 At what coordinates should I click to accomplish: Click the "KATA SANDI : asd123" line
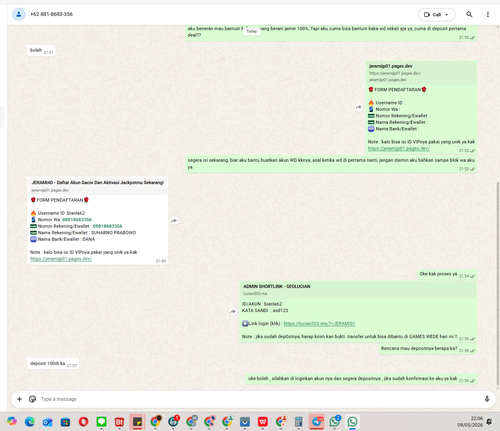point(265,310)
